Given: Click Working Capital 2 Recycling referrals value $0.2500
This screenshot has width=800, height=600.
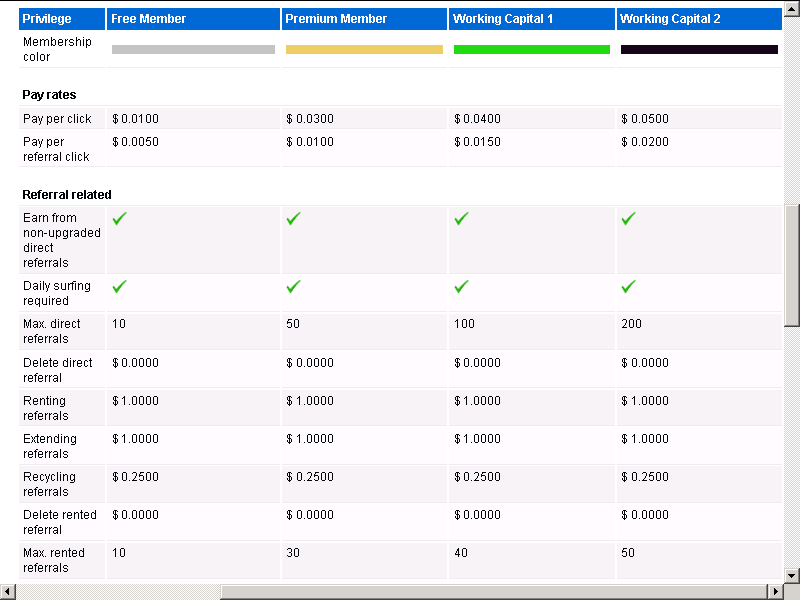Looking at the screenshot, I should [x=645, y=477].
